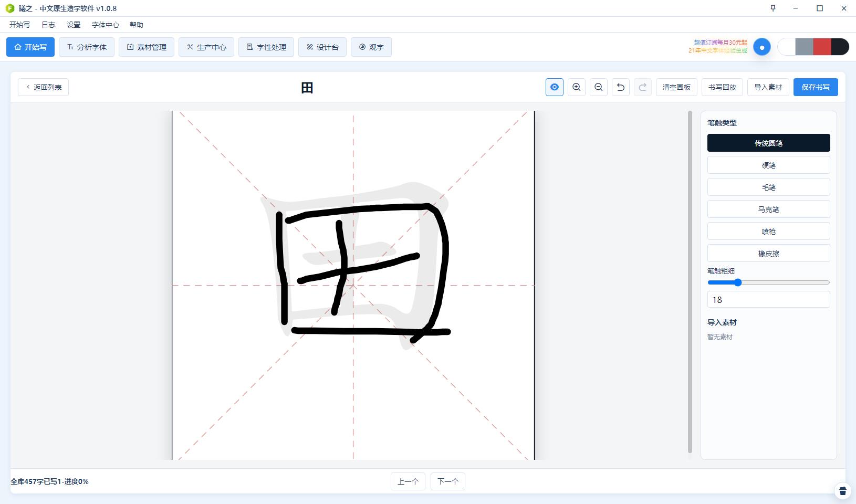Image resolution: width=856 pixels, height=504 pixels.
Task: Zoom out of the writing canvas
Action: click(598, 87)
